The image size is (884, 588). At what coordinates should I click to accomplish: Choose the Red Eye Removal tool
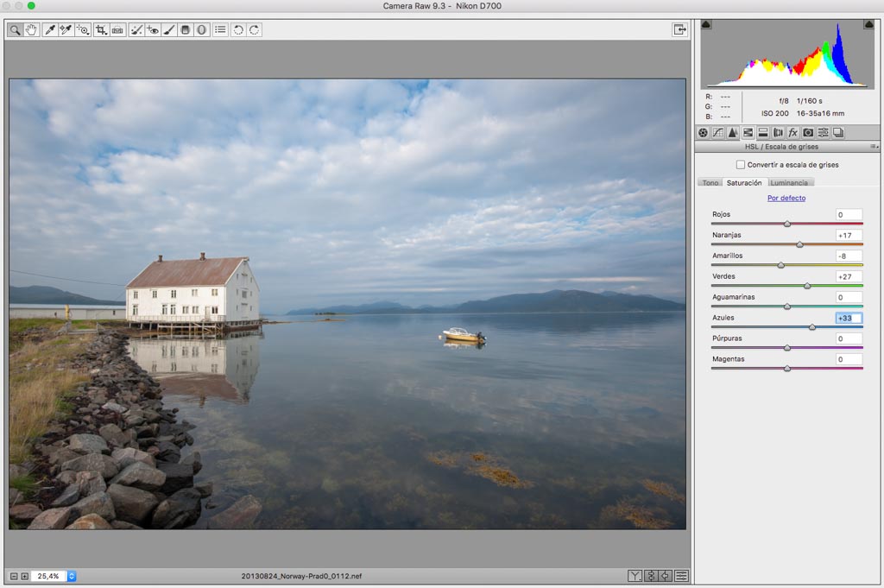(x=153, y=30)
